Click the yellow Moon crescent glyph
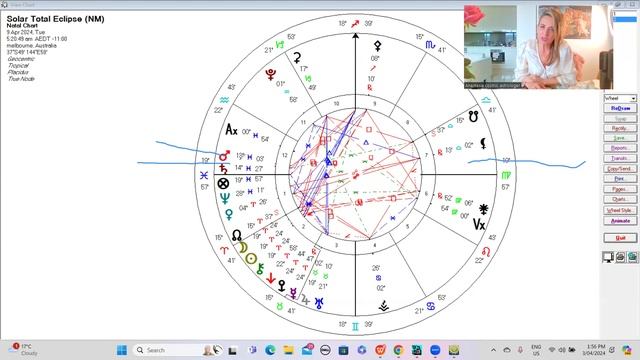Image resolution: width=640 pixels, height=360 pixels. coord(243,247)
